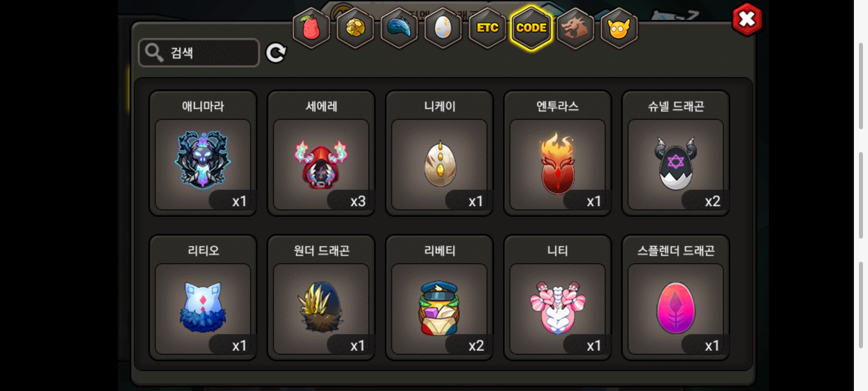This screenshot has height=391, width=868.
Task: Close the inventory with the red X
Action: (x=747, y=20)
